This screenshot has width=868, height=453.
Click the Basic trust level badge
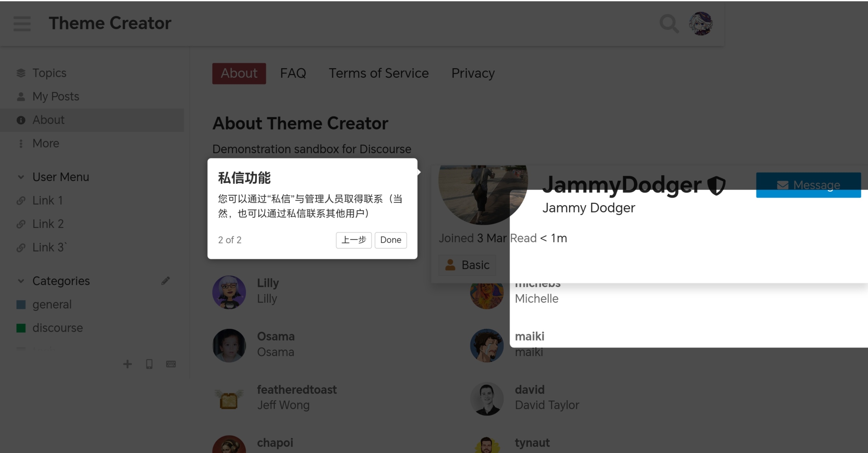(x=467, y=265)
